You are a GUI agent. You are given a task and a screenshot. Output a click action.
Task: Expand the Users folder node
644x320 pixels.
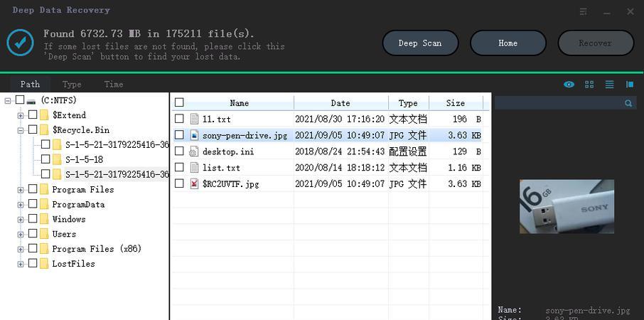pos(21,235)
